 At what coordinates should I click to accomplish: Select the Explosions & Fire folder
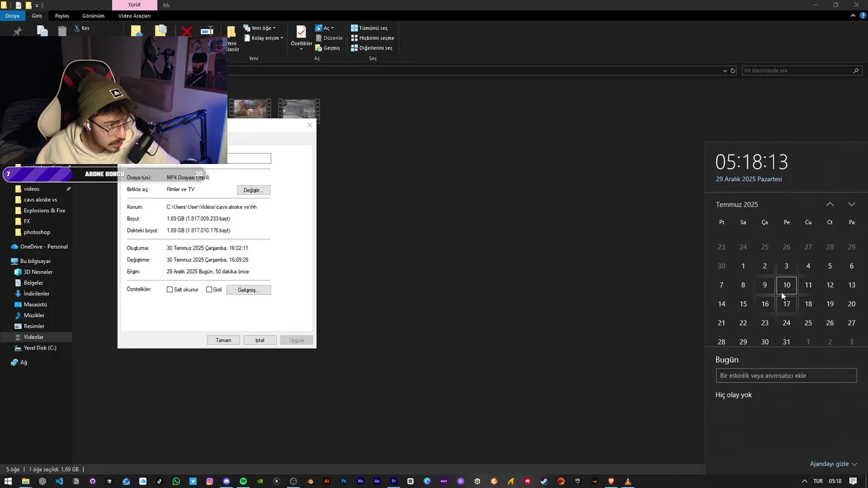pyautogui.click(x=44, y=210)
